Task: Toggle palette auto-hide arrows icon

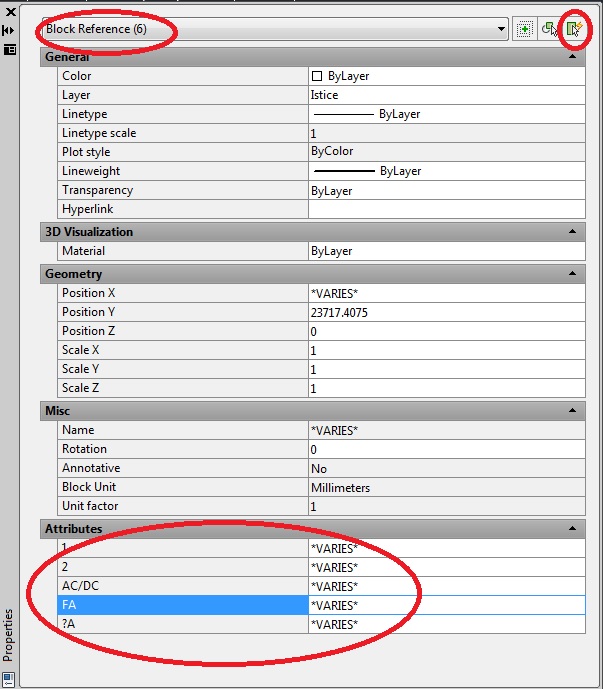Action: (10, 31)
